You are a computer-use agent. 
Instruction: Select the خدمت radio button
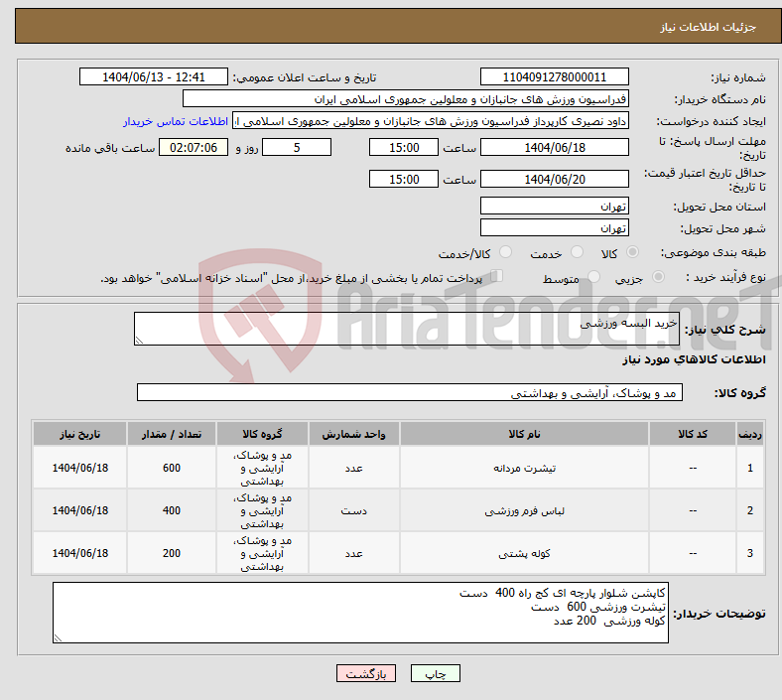click(x=577, y=252)
